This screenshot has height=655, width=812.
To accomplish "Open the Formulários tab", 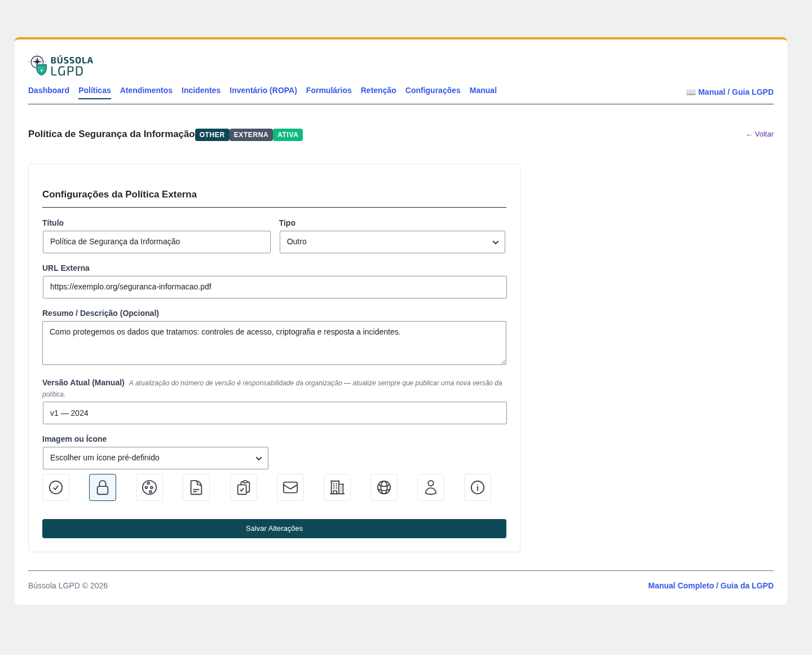I will pyautogui.click(x=329, y=90).
